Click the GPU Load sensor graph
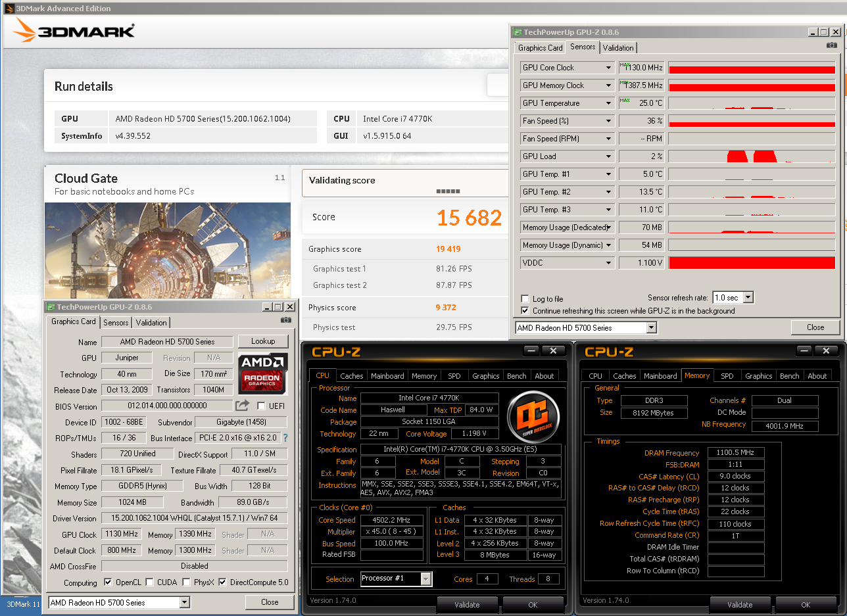 click(x=752, y=156)
